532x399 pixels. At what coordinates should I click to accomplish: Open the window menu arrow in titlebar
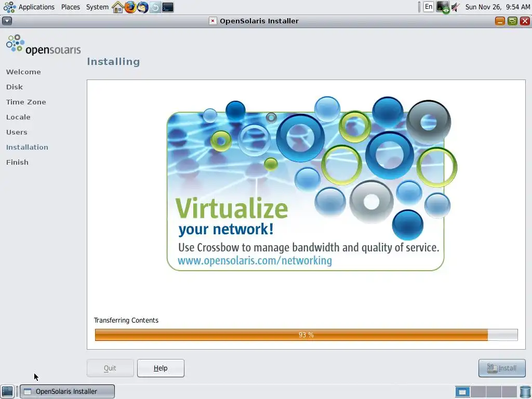7,21
